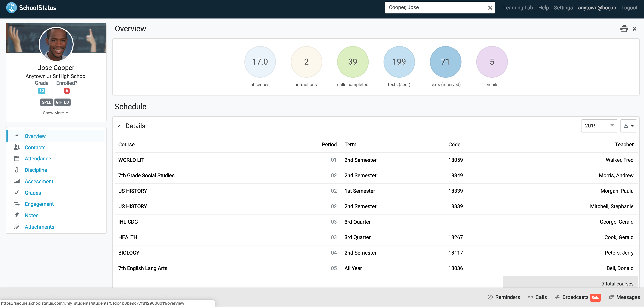The height and width of the screenshot is (307, 644).
Task: Click the 199 texts sent circle
Action: pyautogui.click(x=399, y=62)
